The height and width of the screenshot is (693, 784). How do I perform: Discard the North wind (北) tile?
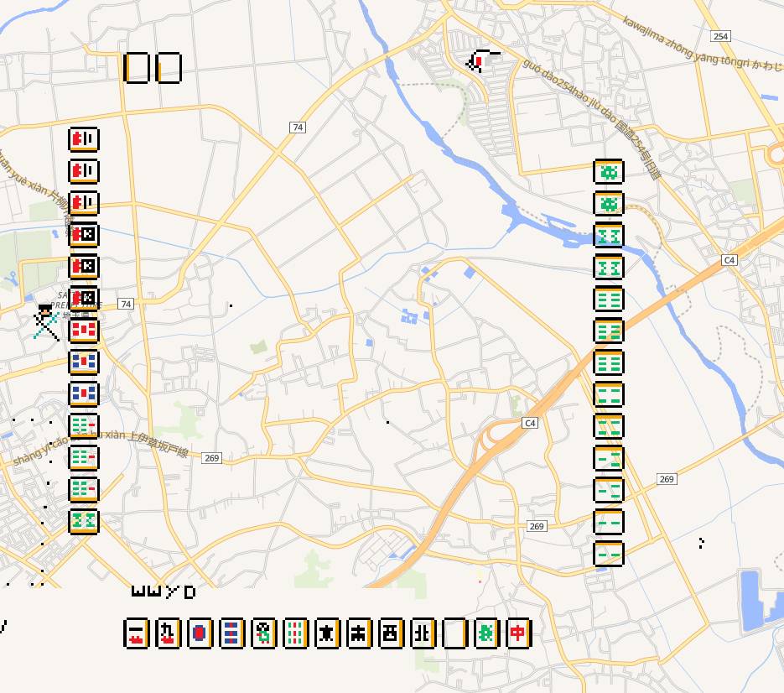click(x=423, y=633)
